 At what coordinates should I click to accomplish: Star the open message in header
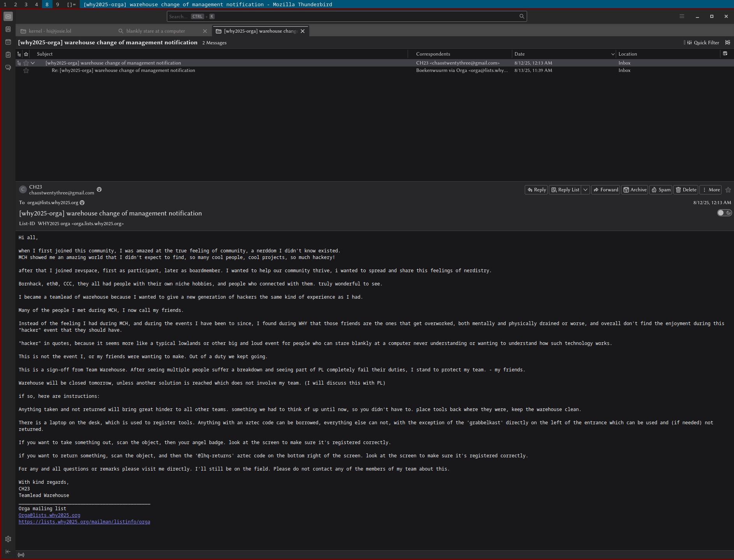728,190
